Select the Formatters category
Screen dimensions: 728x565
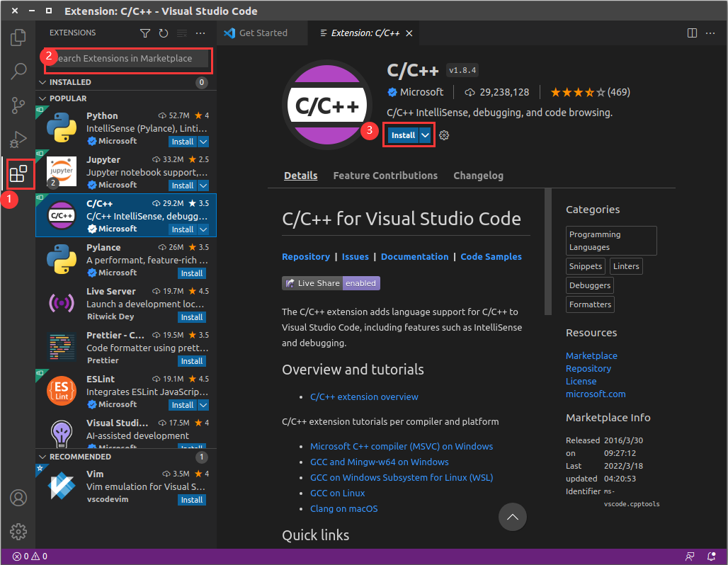point(590,304)
